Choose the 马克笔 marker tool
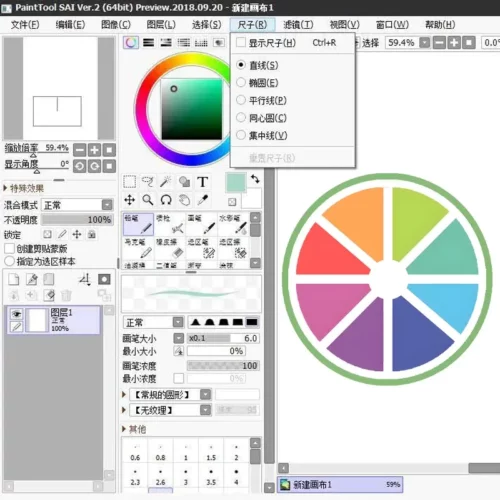Image resolution: width=500 pixels, height=500 pixels. click(x=138, y=248)
